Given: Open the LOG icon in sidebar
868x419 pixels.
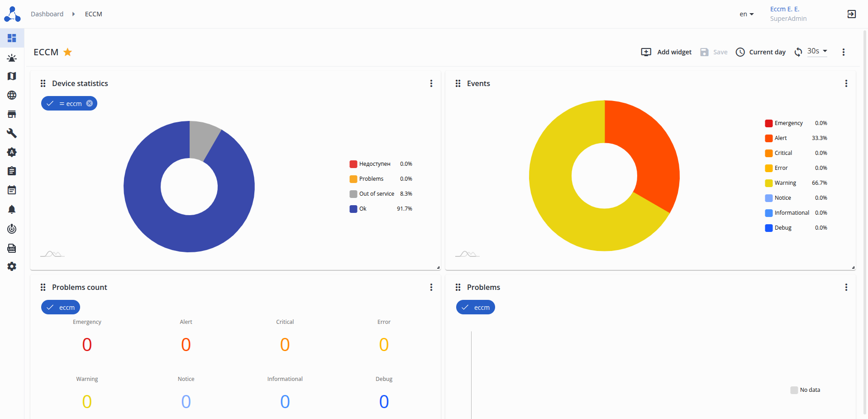Looking at the screenshot, I should pos(12,248).
